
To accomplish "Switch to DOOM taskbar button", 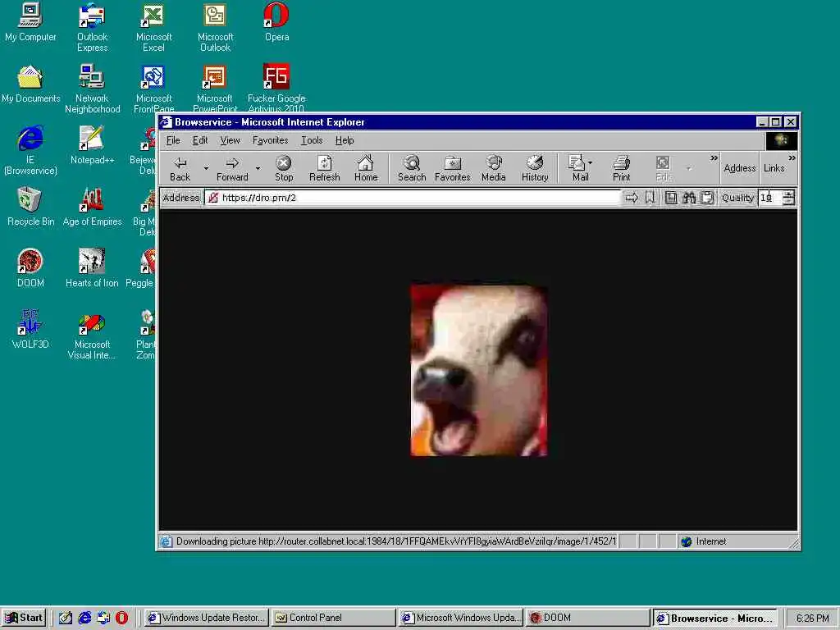I will (x=587, y=618).
